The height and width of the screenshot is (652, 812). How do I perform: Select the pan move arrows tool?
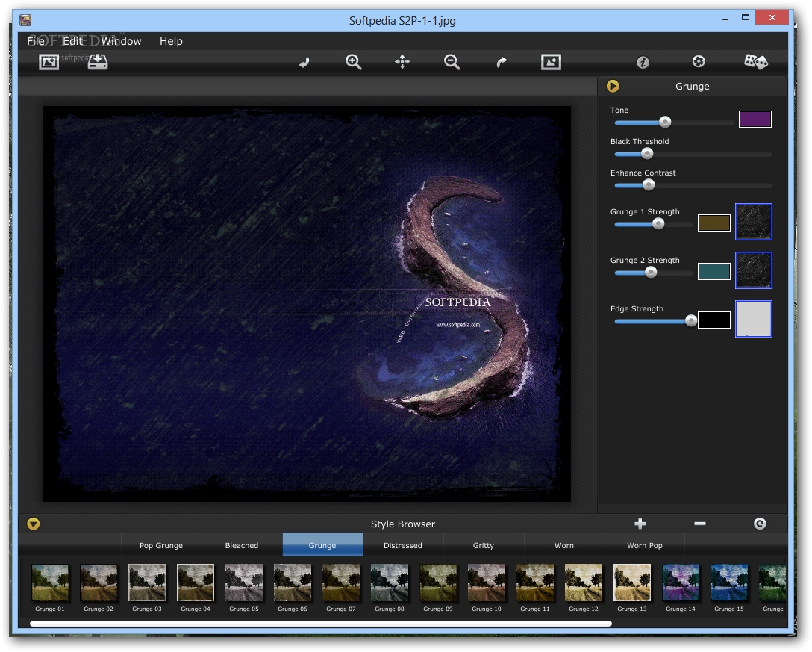click(x=402, y=62)
